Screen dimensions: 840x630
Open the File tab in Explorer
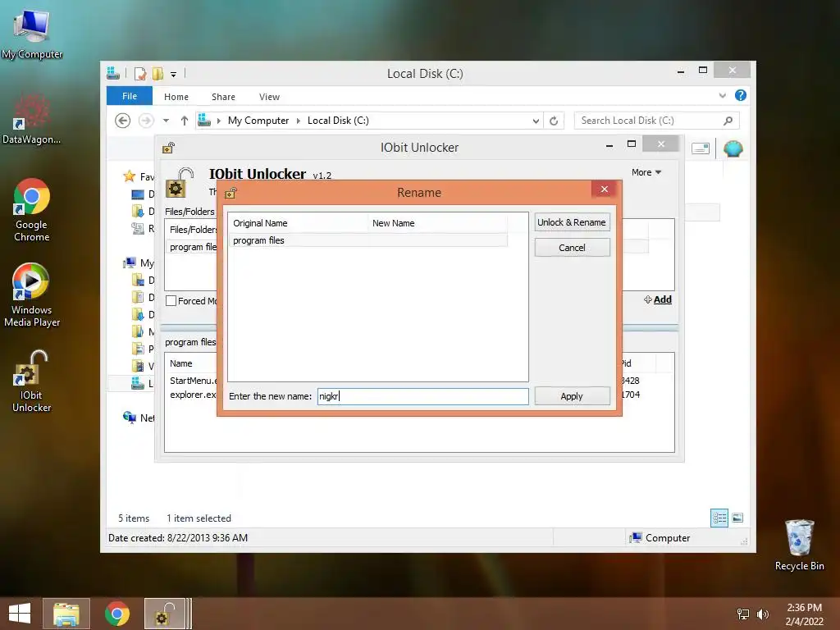pyautogui.click(x=130, y=96)
